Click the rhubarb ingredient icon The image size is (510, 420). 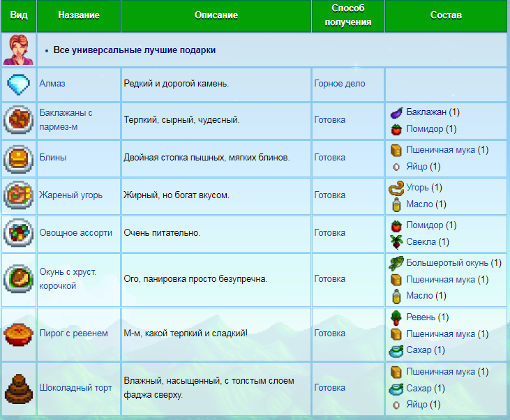pos(396,318)
